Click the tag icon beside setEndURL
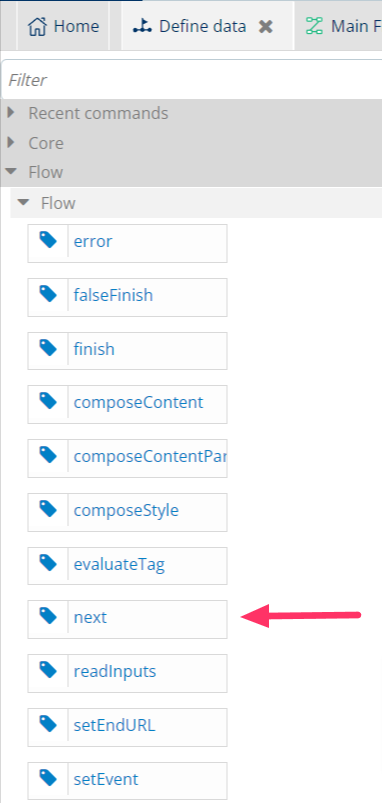 pos(48,724)
